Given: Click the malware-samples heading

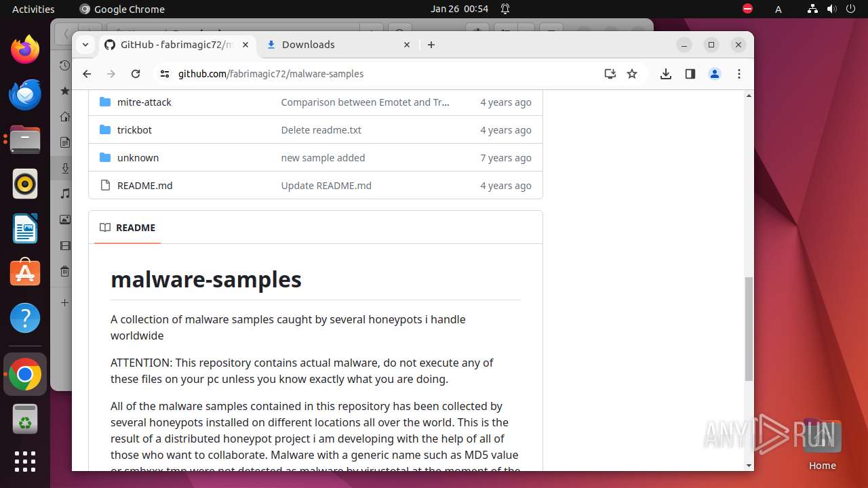Looking at the screenshot, I should tap(206, 279).
